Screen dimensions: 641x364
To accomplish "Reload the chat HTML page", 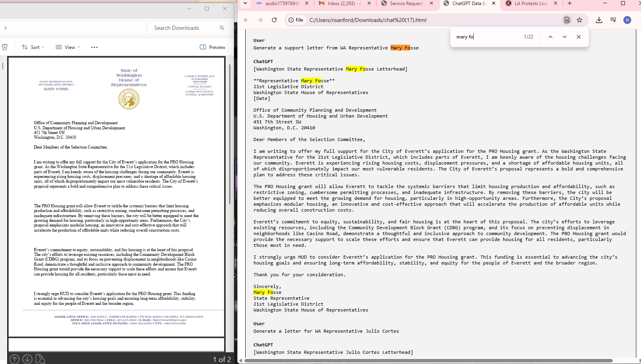I will pos(274,20).
